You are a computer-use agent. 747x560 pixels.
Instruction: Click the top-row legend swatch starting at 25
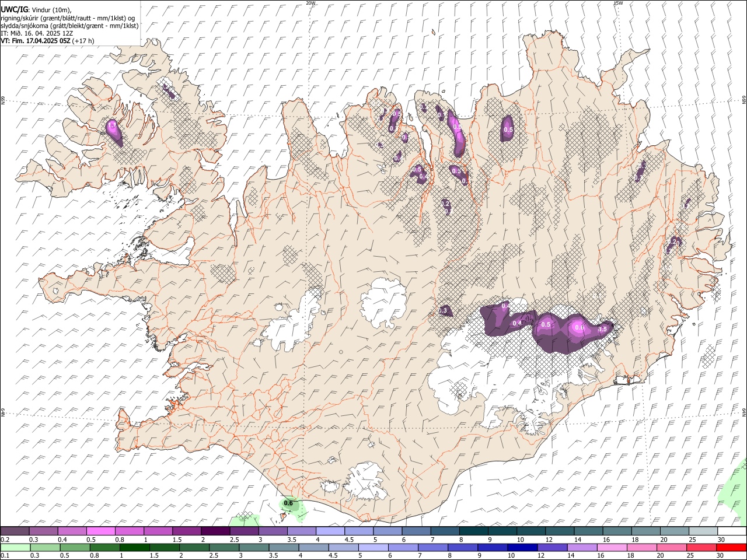pyautogui.click(x=703, y=531)
